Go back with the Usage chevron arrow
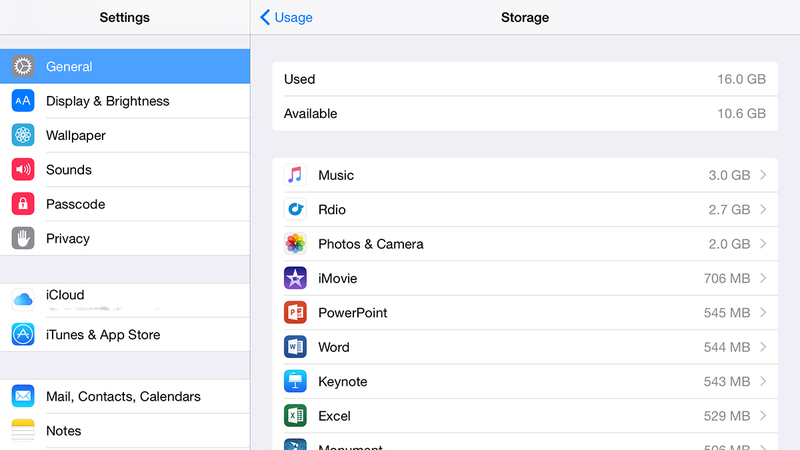The height and width of the screenshot is (450, 800). [x=265, y=17]
